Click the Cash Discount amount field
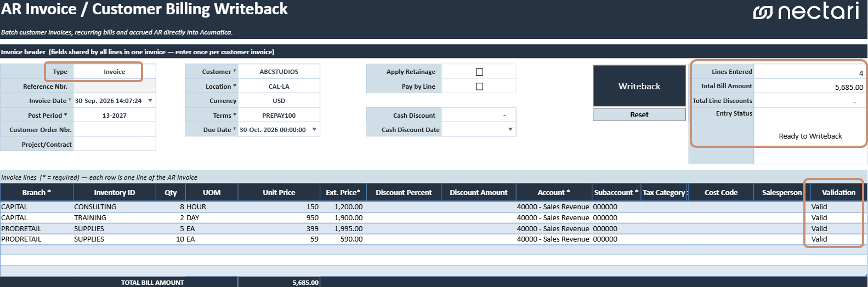The height and width of the screenshot is (287, 868). pos(479,116)
